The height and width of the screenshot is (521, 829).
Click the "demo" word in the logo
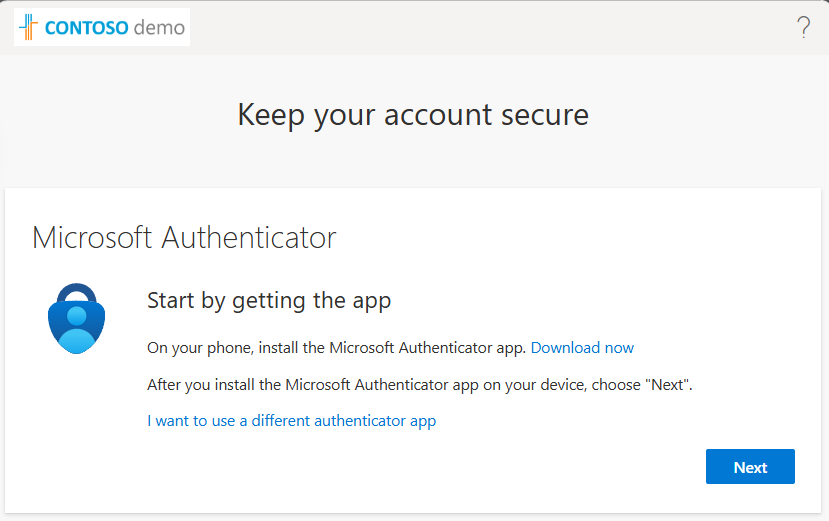(x=159, y=28)
